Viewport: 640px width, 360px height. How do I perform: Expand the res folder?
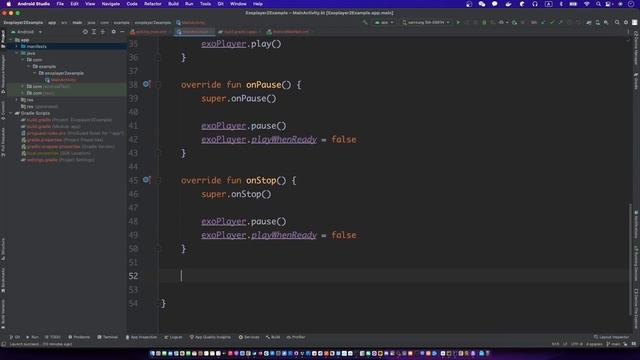coord(17,100)
